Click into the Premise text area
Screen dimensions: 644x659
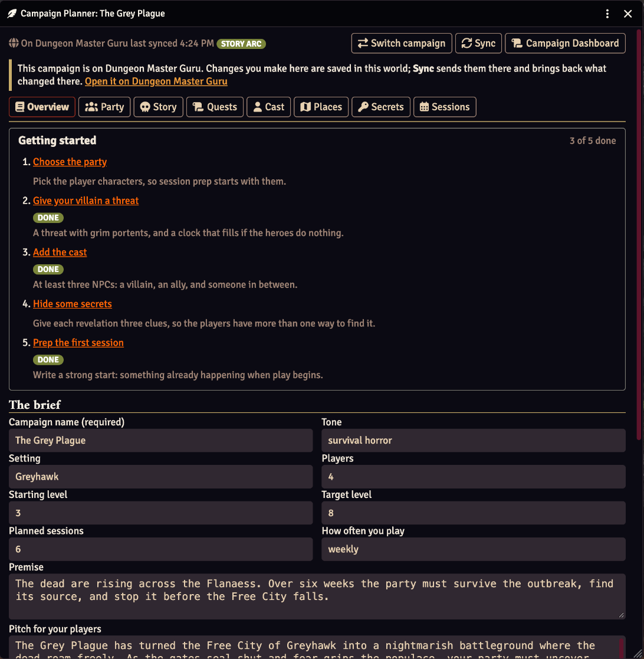point(317,596)
